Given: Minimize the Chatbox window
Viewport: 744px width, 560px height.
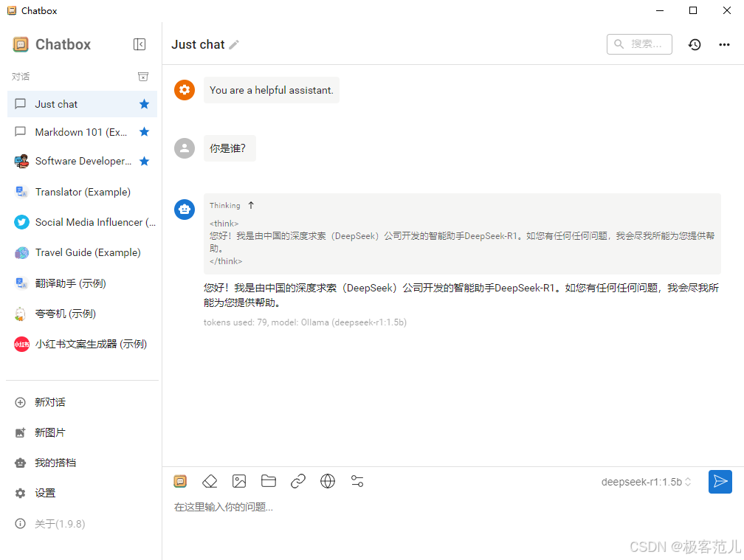Looking at the screenshot, I should 660,10.
